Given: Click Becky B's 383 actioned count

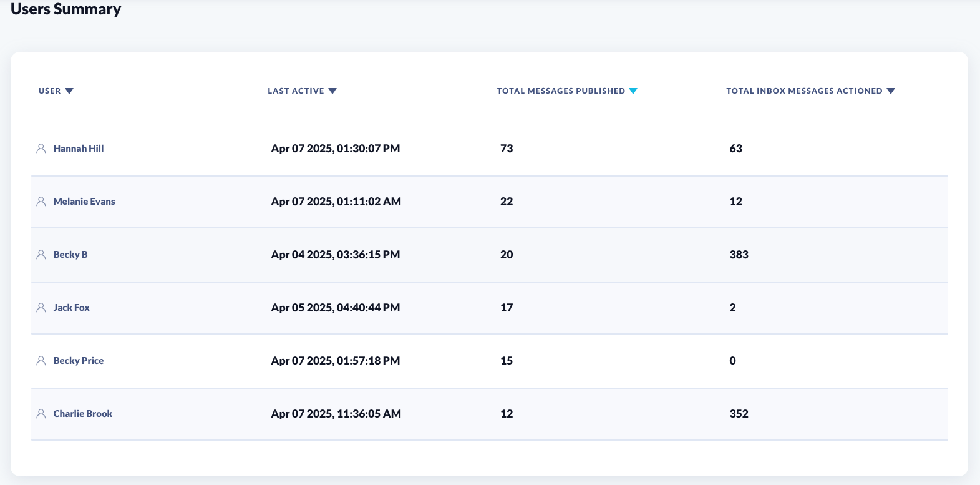Looking at the screenshot, I should click(739, 255).
